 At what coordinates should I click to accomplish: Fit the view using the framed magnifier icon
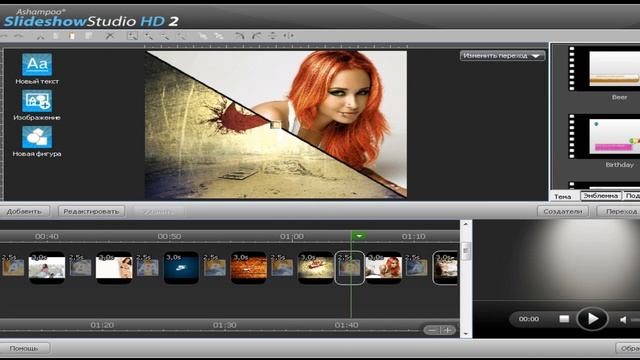coord(132,36)
